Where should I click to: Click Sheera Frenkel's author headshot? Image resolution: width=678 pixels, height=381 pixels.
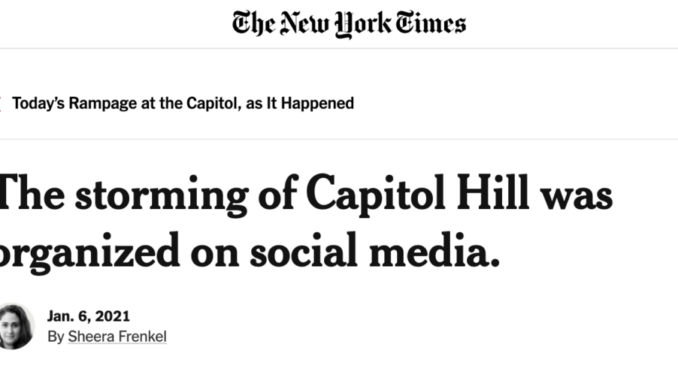[x=16, y=327]
